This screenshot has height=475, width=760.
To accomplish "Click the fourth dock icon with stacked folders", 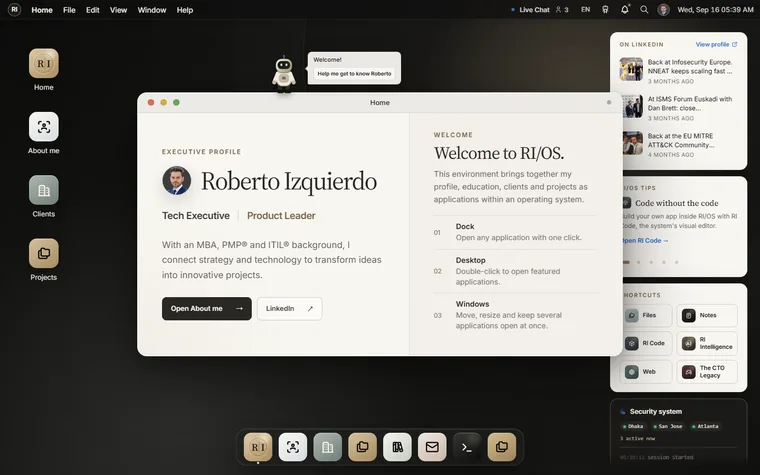I will [x=363, y=447].
